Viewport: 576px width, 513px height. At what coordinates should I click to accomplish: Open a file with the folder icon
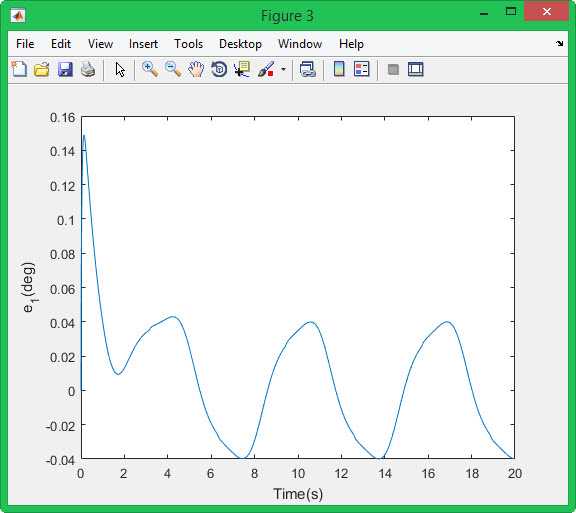tap(42, 69)
